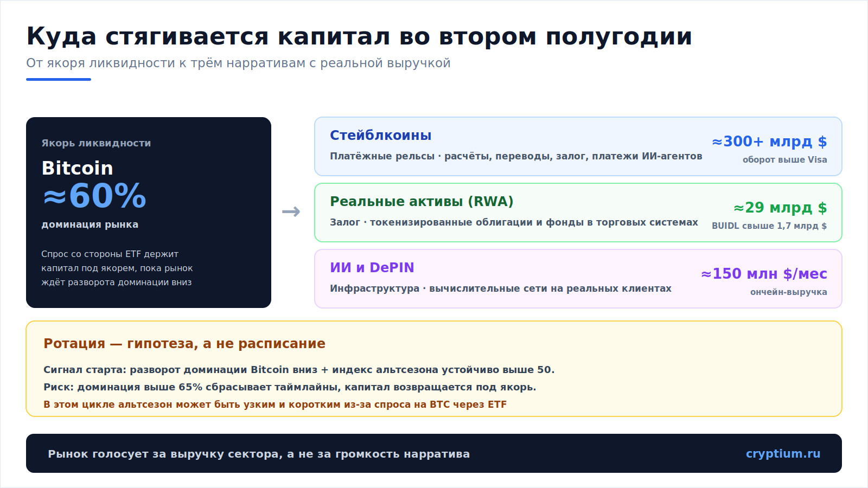Click the 'ИИ и DePIN' card title
This screenshot has height=488, width=868.
372,268
